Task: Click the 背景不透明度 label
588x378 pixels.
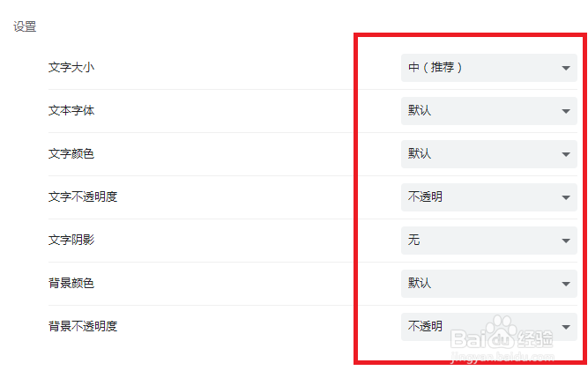Action: 83,327
